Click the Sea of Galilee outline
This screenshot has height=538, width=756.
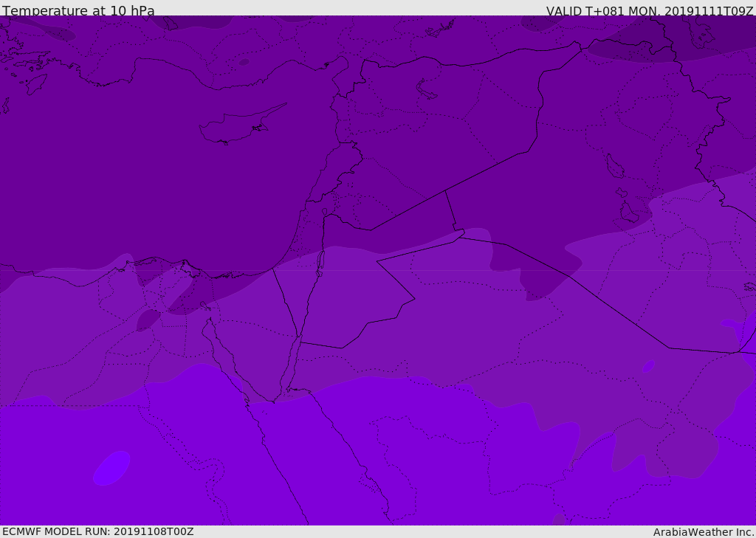click(x=325, y=212)
